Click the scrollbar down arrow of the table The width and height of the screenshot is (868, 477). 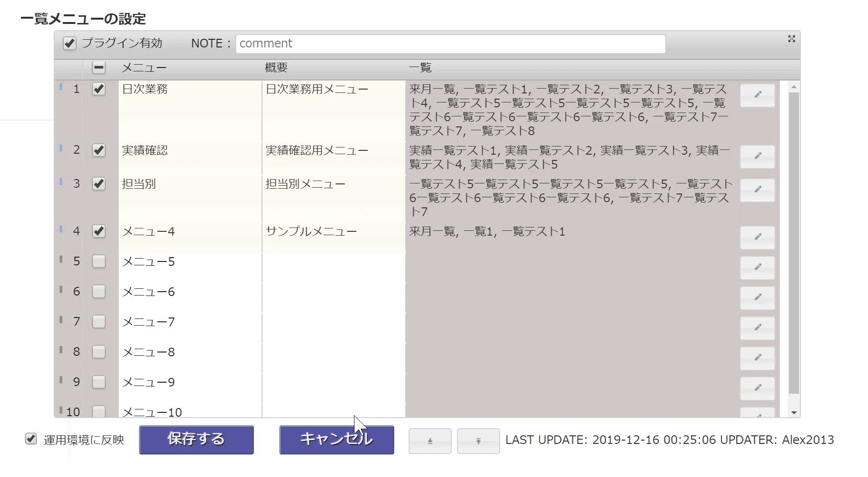click(x=794, y=413)
